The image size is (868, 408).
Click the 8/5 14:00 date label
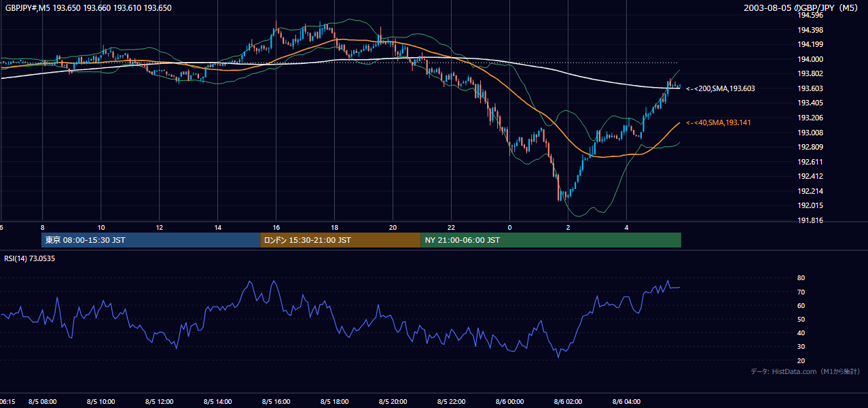coord(217,401)
